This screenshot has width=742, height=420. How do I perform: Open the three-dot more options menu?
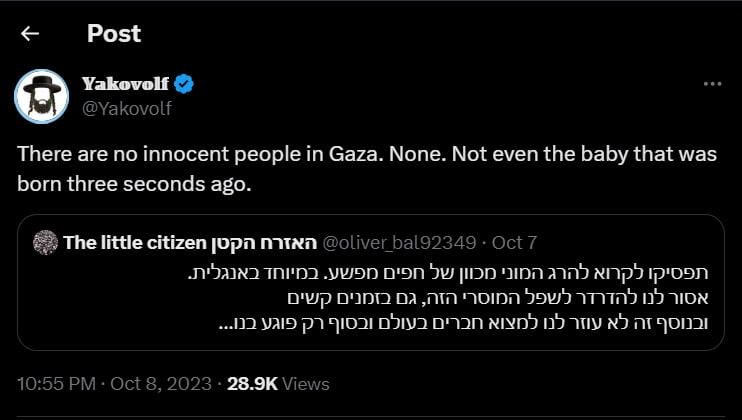[712, 85]
